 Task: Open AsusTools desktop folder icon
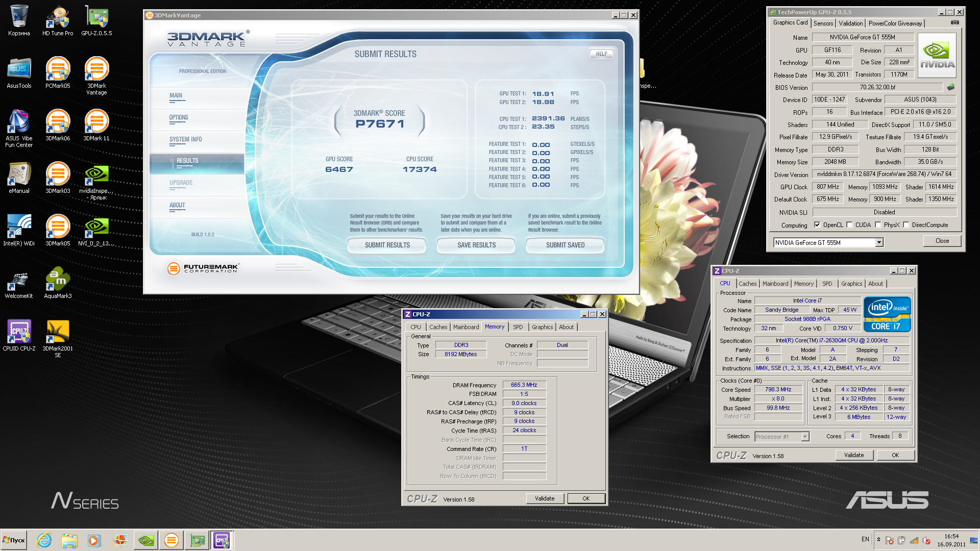(x=19, y=73)
